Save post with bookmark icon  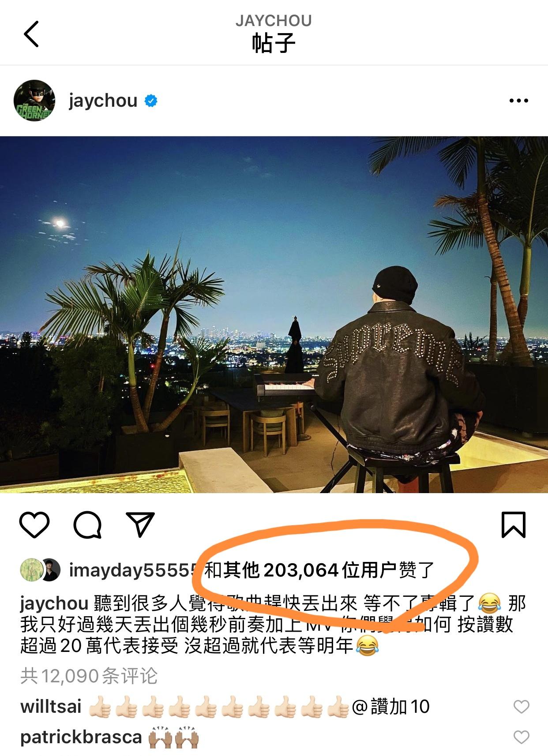[514, 524]
